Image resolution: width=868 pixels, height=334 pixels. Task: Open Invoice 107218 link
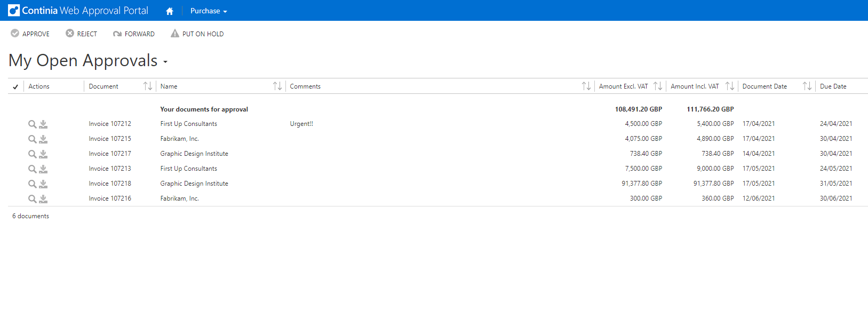click(110, 184)
